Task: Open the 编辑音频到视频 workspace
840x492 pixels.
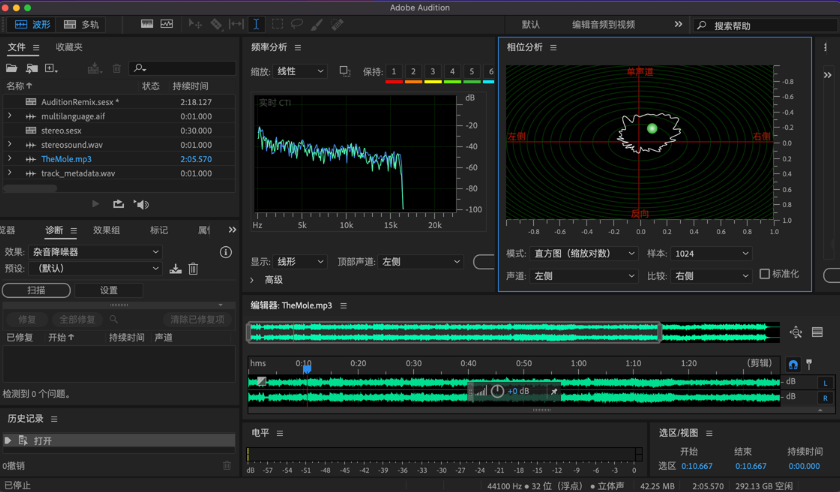Action: pyautogui.click(x=603, y=25)
